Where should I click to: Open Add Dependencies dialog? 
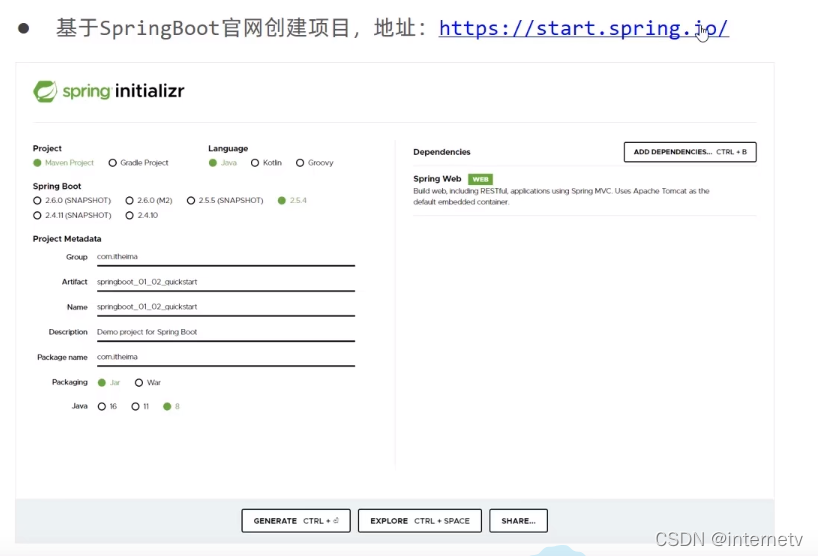point(690,152)
